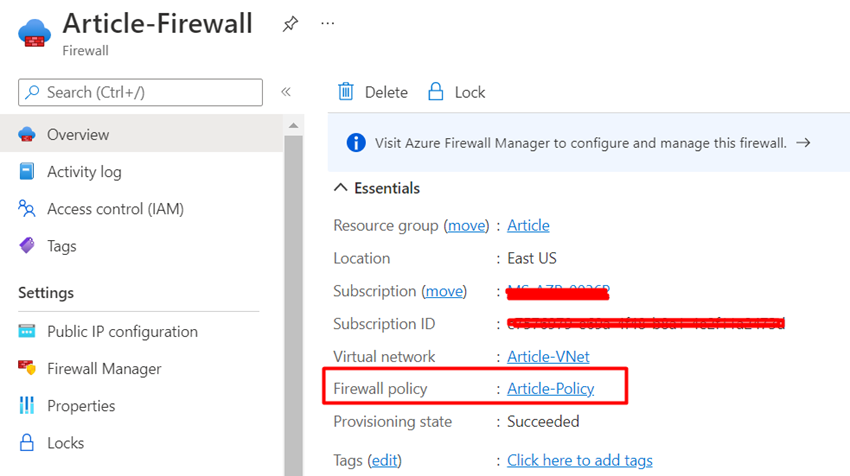Click the Subscription ID label
This screenshot has width=850, height=476.
(x=384, y=324)
